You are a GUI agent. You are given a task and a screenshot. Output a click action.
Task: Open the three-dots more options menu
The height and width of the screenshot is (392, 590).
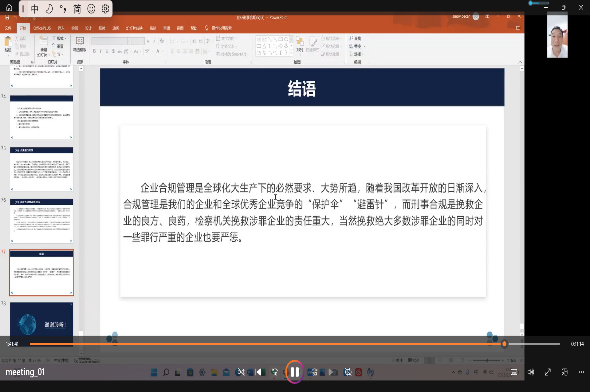581,372
